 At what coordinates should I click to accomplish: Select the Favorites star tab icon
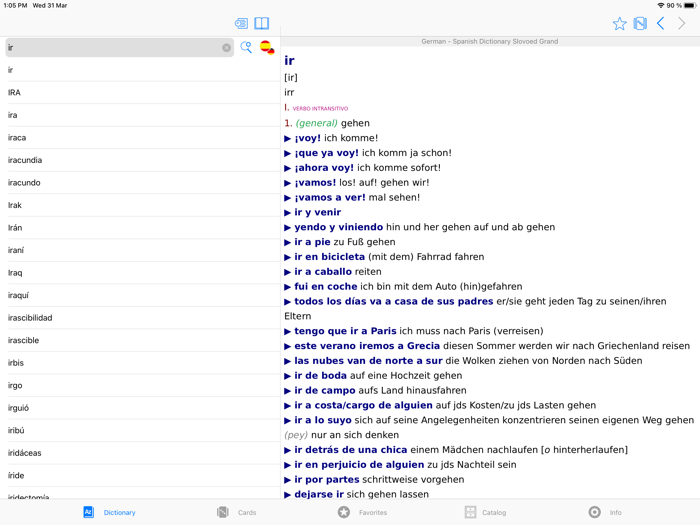344,512
